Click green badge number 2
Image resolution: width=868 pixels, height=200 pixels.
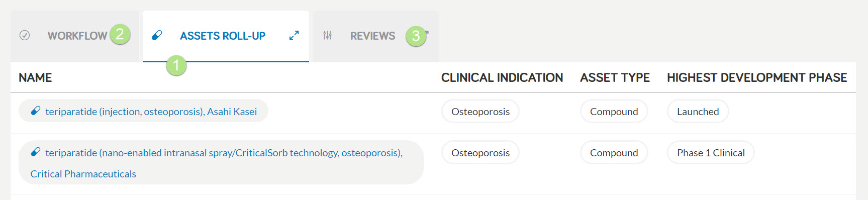pyautogui.click(x=120, y=34)
